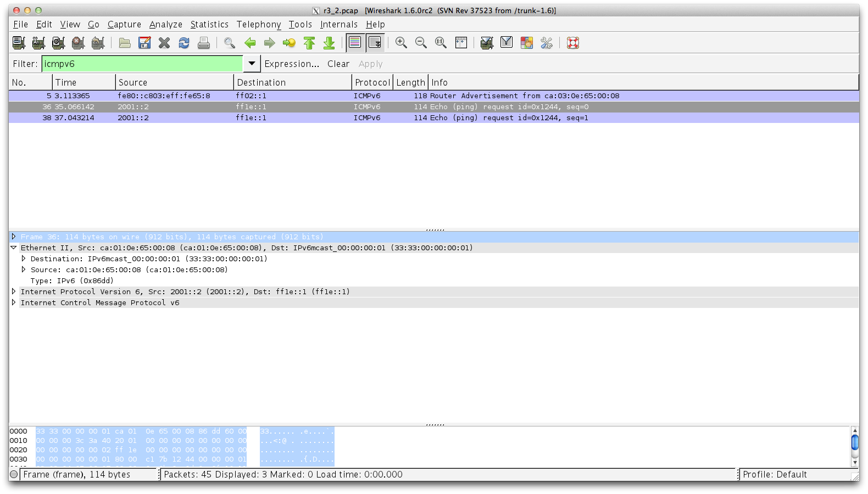Toggle colorize packet list button
868x494 pixels.
(355, 43)
